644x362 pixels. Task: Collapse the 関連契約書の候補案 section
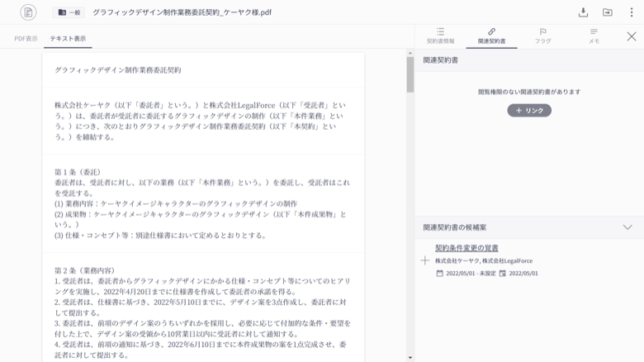627,227
